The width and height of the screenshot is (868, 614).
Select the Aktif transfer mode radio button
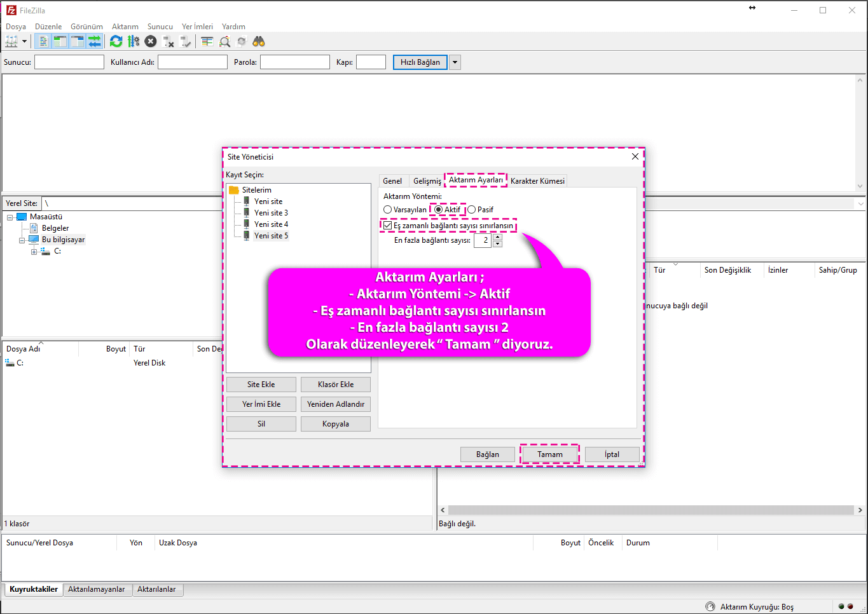tap(439, 210)
